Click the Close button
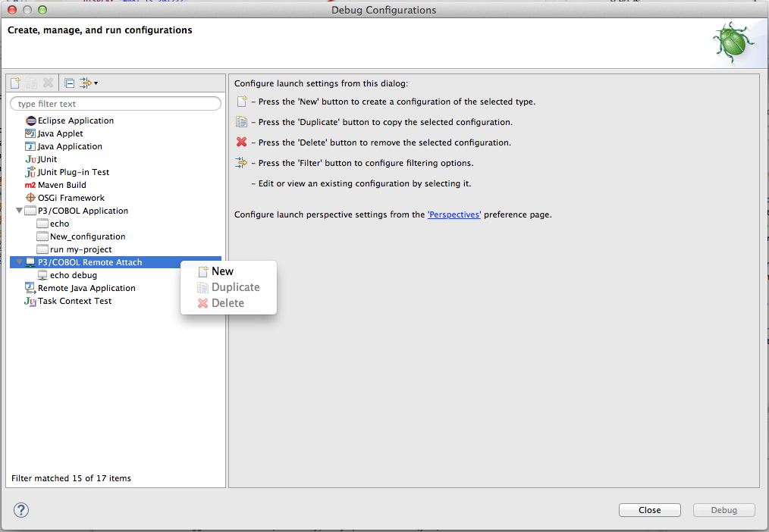The image size is (769, 532). [649, 510]
